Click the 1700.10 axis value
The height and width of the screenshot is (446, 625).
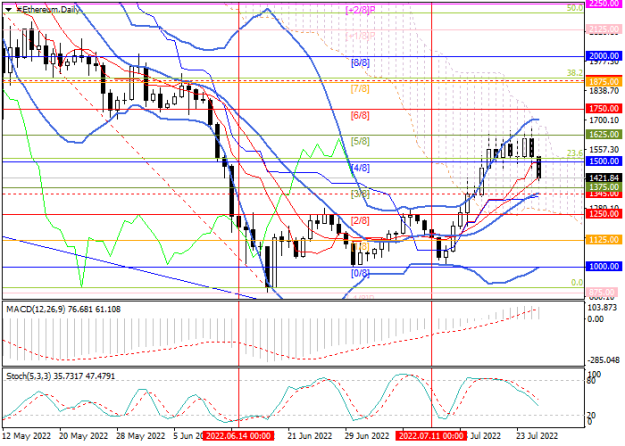point(604,120)
